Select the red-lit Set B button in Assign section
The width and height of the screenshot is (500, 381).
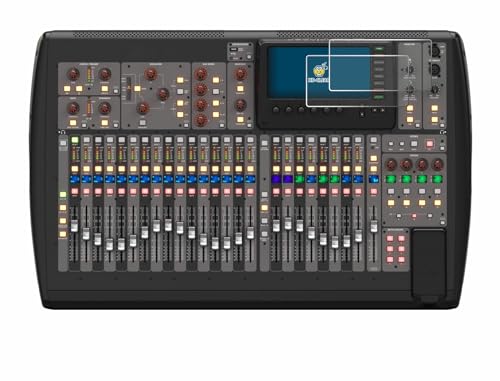point(414,216)
